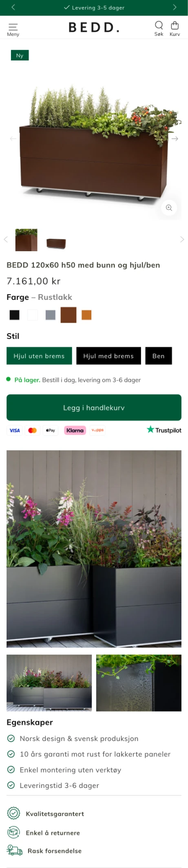Screen dimensions: 188x868
Task: Open the Kurv shopping bag icon
Action: point(175,25)
